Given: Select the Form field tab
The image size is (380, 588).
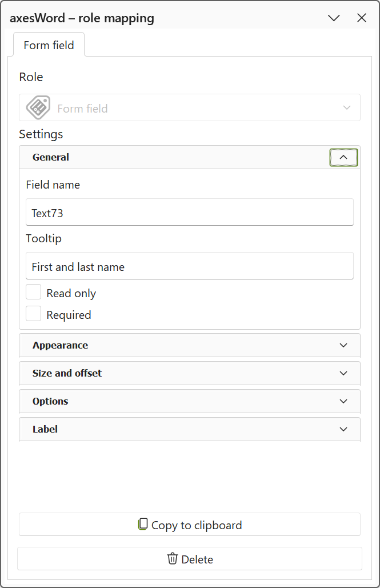Looking at the screenshot, I should (x=49, y=45).
